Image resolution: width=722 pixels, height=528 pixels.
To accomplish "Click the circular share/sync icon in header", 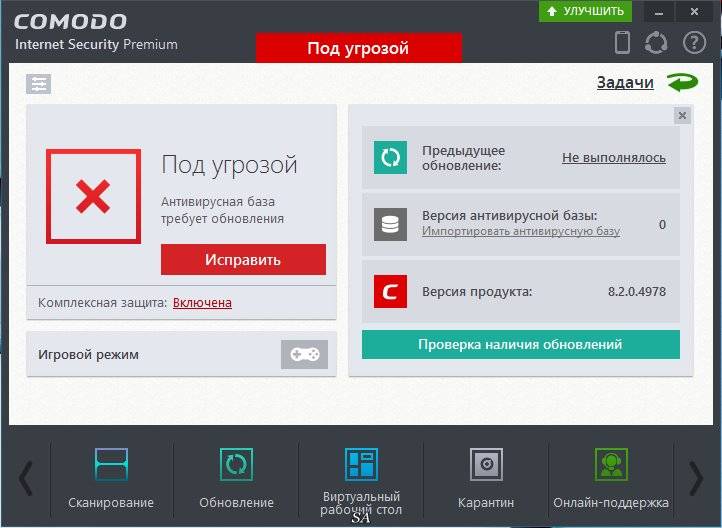I will pyautogui.click(x=656, y=43).
